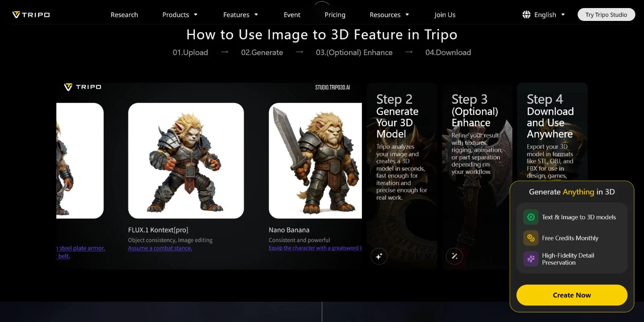644x322 pixels.
Task: Click 'Consistent and powerful' caption
Action: pos(299,240)
